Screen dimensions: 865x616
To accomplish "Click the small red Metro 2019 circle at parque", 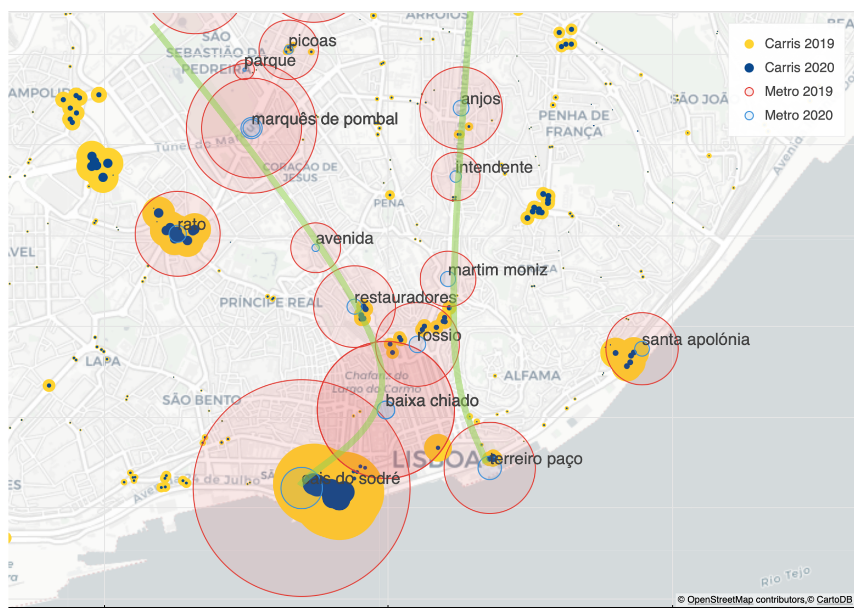I will pos(244,70).
